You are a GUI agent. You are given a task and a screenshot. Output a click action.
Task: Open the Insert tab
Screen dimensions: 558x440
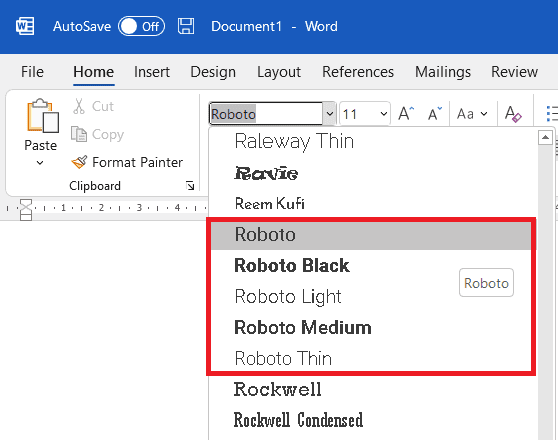coord(152,72)
